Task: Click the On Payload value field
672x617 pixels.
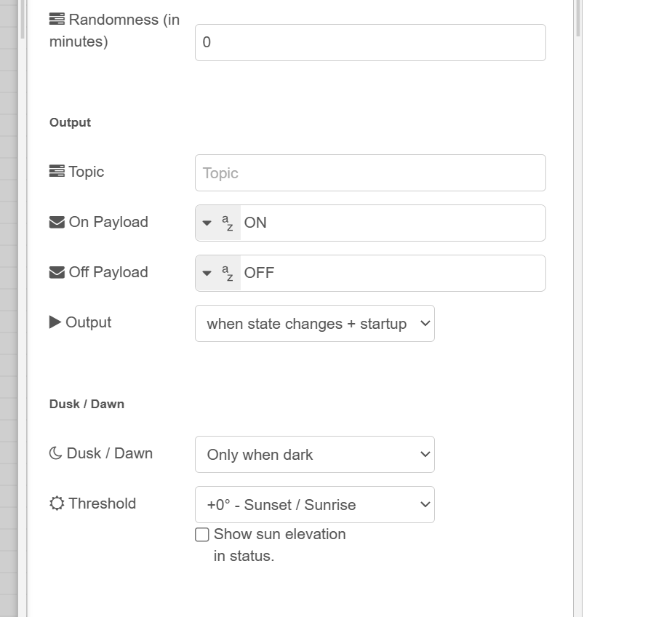Action: click(x=393, y=223)
